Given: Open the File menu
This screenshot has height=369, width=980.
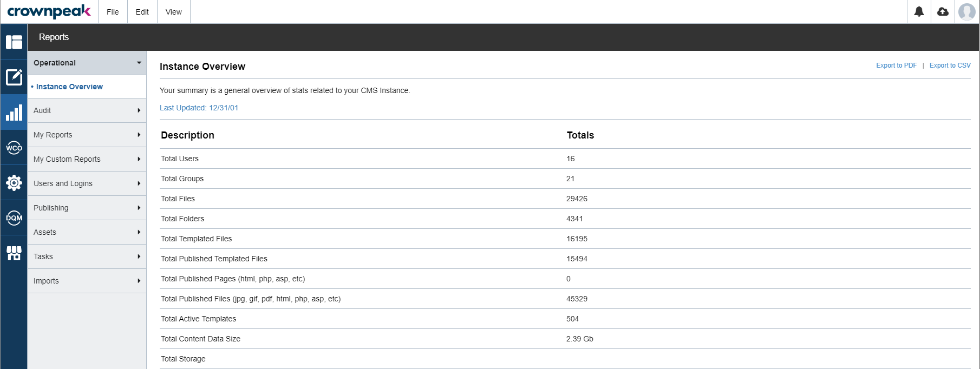Looking at the screenshot, I should pyautogui.click(x=113, y=12).
